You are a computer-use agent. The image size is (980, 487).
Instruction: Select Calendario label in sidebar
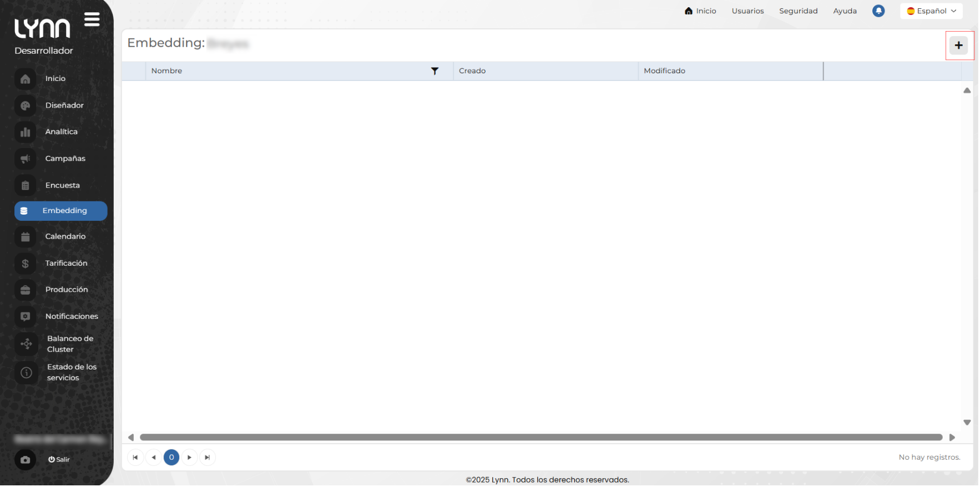click(x=65, y=237)
